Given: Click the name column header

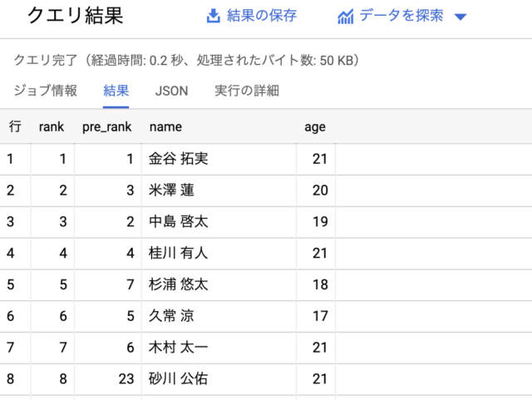Looking at the screenshot, I should tap(165, 127).
